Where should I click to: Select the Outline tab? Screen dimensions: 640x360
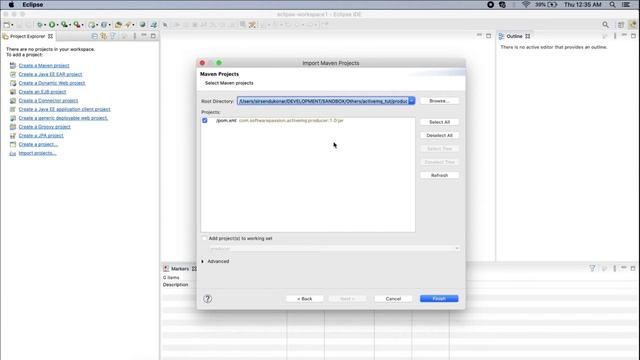[x=514, y=36]
